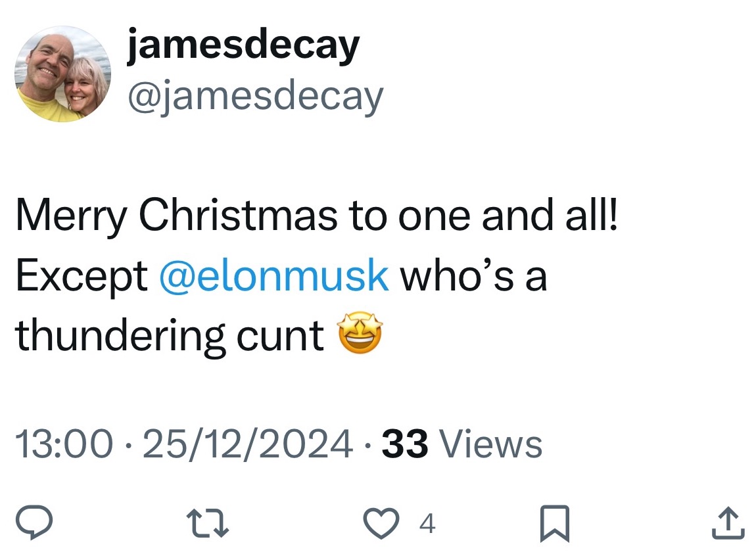
Task: Bookmark this tweet
Action: coord(554,525)
